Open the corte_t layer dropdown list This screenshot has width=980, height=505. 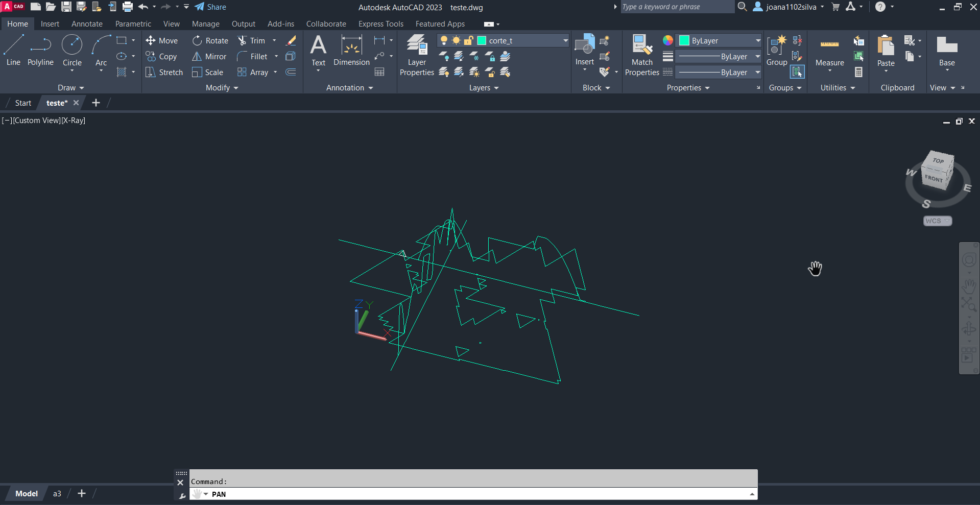tap(565, 40)
